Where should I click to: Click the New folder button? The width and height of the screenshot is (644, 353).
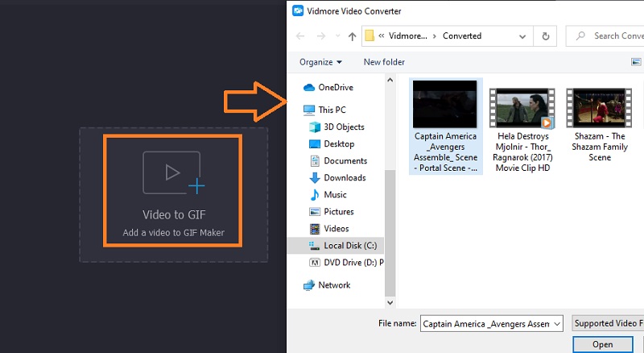384,62
